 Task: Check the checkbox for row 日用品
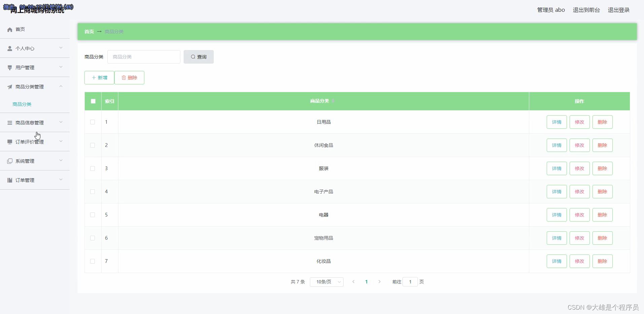pyautogui.click(x=93, y=122)
